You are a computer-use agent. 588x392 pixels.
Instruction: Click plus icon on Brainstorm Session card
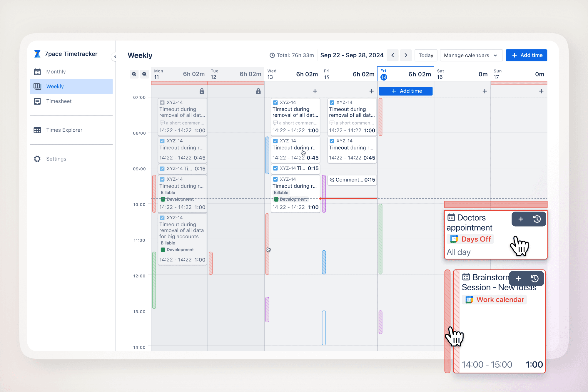pos(518,279)
